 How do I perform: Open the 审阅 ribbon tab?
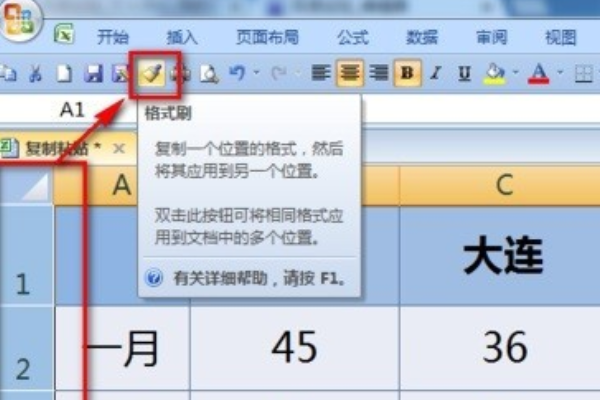click(x=491, y=38)
